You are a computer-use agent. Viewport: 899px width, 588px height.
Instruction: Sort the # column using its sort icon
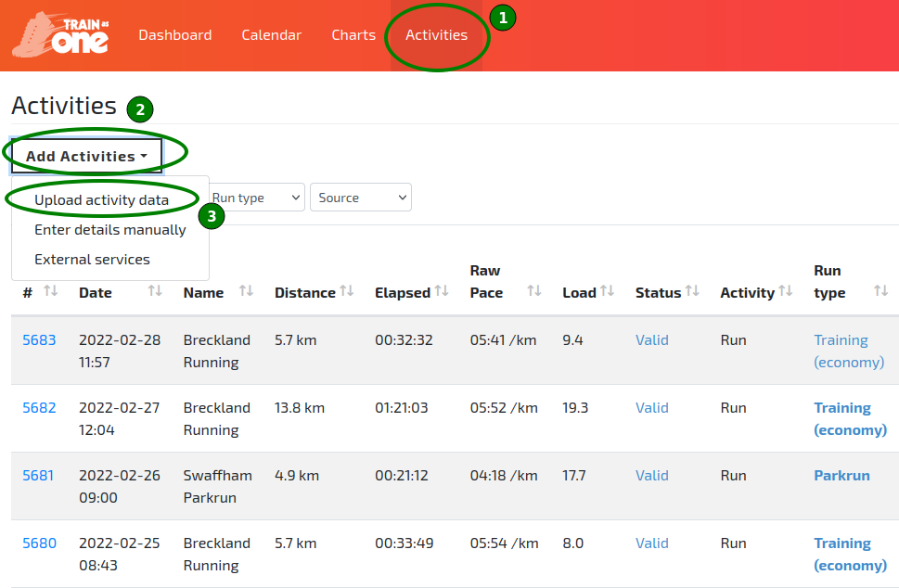(48, 292)
